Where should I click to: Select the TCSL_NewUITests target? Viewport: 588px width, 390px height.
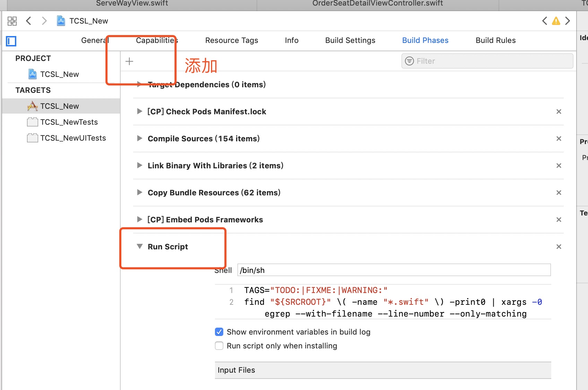(x=73, y=138)
